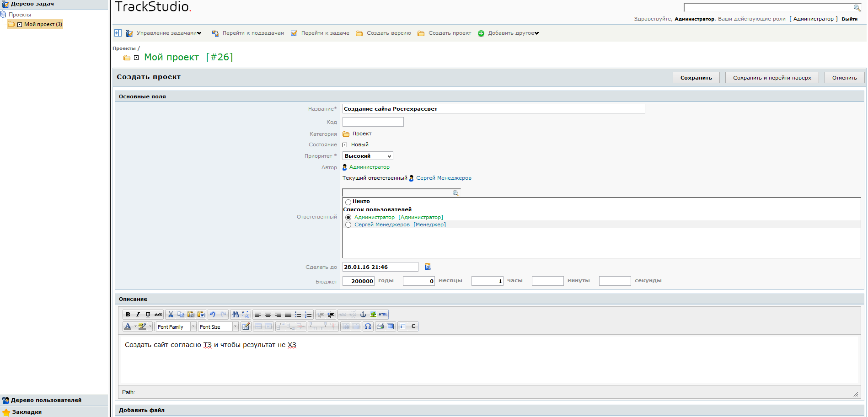Viewport: 868px width, 417px height.
Task: Open Find with the binoculars icon
Action: [236, 315]
